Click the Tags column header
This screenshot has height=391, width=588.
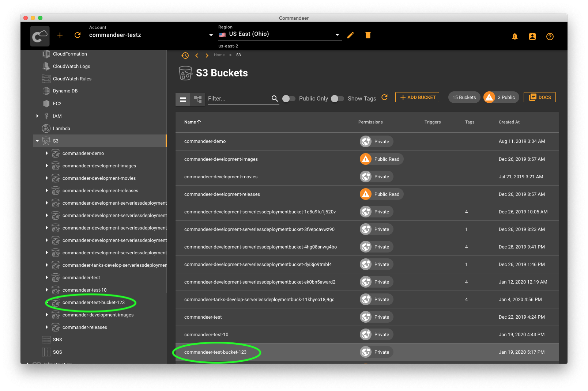pyautogui.click(x=470, y=122)
